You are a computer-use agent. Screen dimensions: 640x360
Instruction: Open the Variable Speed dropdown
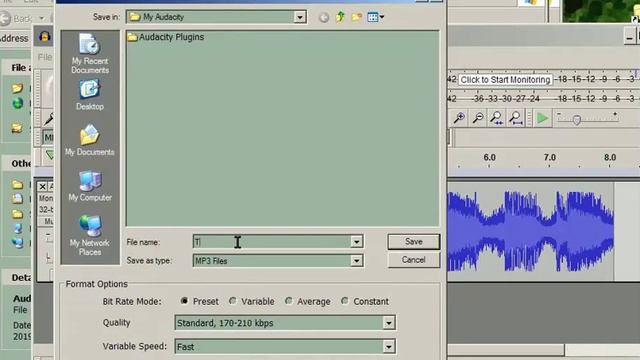click(389, 347)
